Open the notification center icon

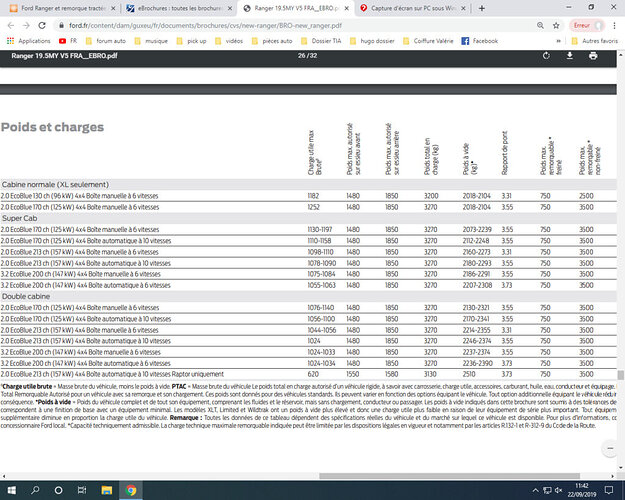[609, 490]
